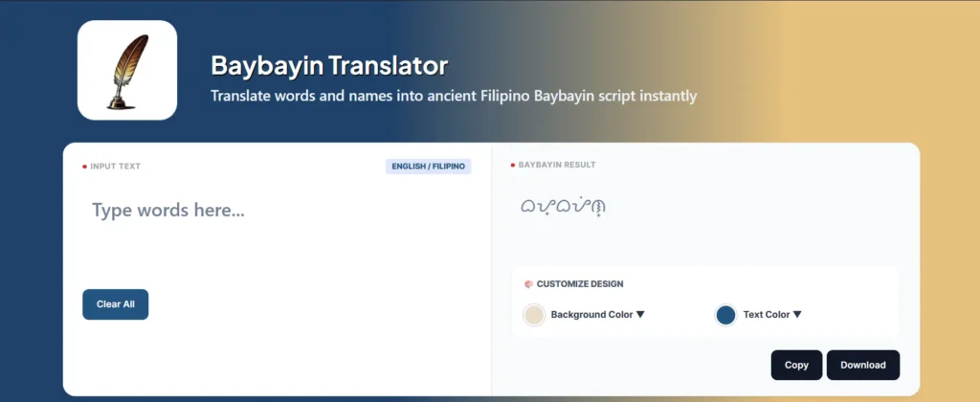Click the 'Text Color' label text
The height and width of the screenshot is (402, 980).
pyautogui.click(x=767, y=315)
